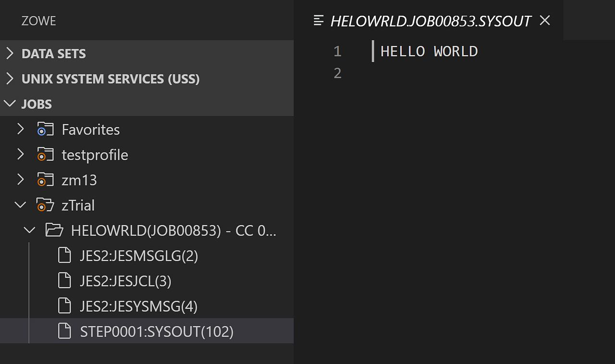Collapse the HELOWRLD(JOB00853) job chevron
This screenshot has height=364, width=615.
click(30, 231)
